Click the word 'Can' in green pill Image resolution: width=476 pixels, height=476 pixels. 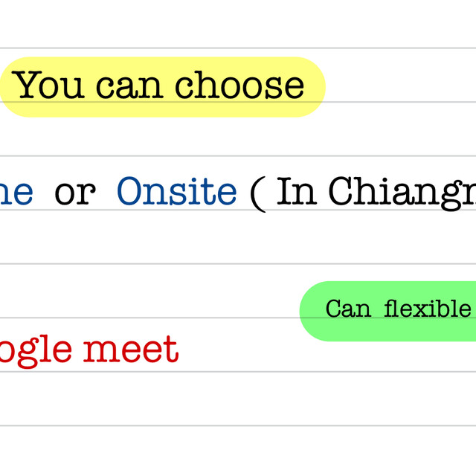coord(348,309)
